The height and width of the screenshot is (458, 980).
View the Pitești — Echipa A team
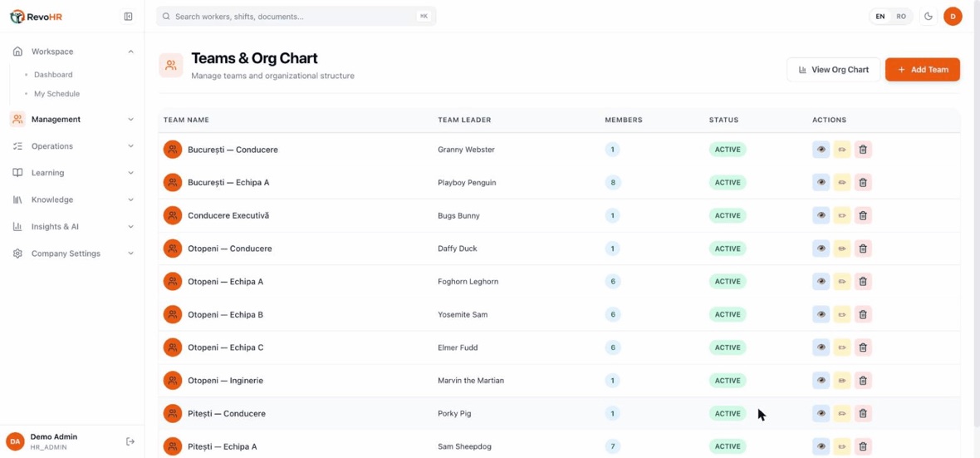coord(821,446)
